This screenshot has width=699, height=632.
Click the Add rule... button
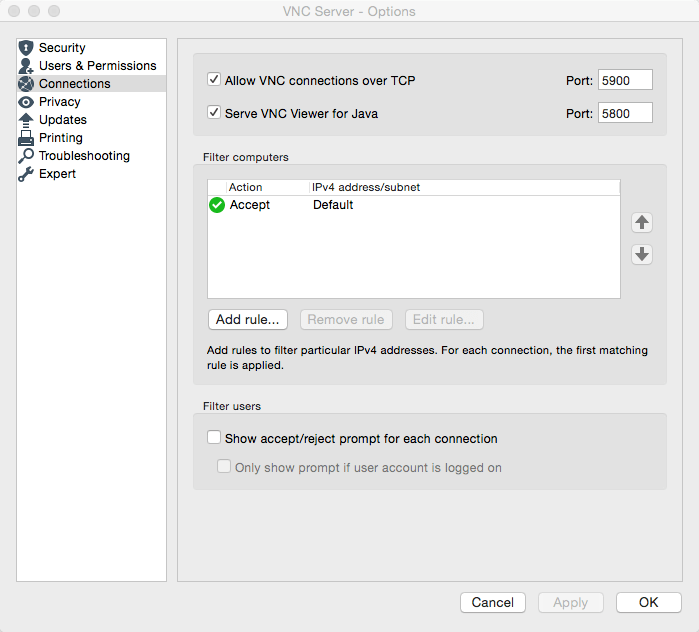coord(248,320)
